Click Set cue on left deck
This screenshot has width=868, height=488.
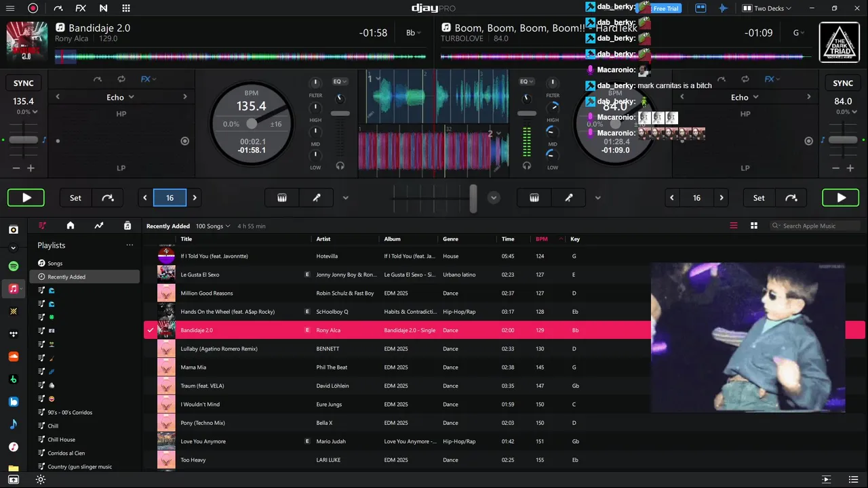click(75, 198)
